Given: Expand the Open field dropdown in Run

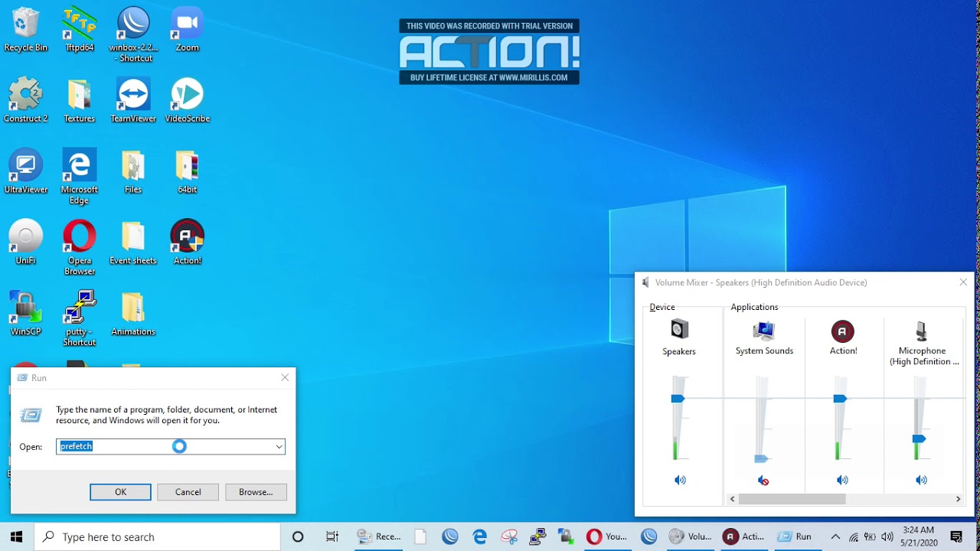Looking at the screenshot, I should [x=279, y=446].
